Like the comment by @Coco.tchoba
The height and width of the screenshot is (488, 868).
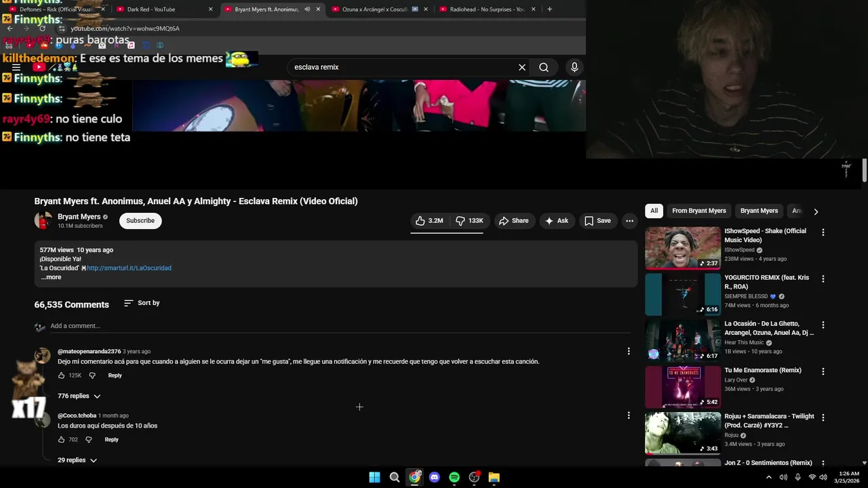[x=62, y=440]
